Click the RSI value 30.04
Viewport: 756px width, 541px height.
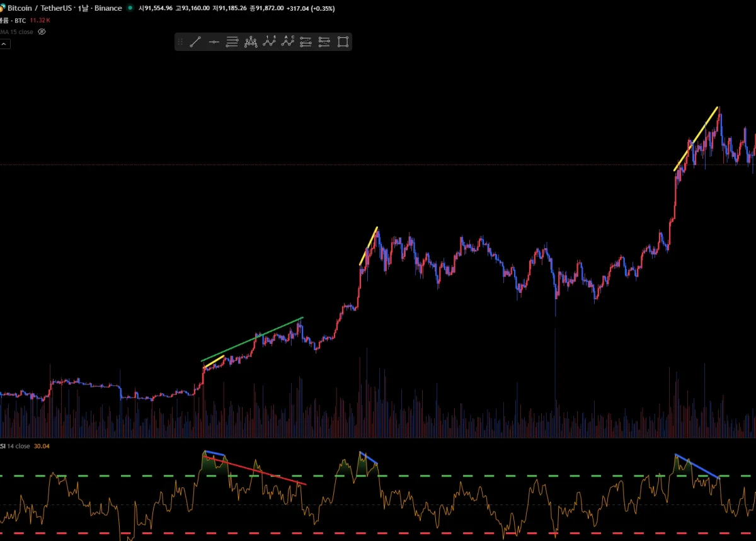[42, 446]
